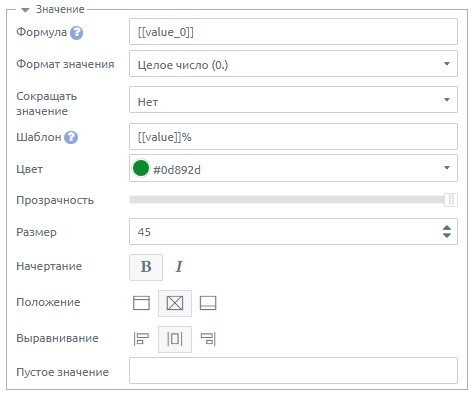Set position to top icon
The height and width of the screenshot is (395, 473).
coord(141,303)
